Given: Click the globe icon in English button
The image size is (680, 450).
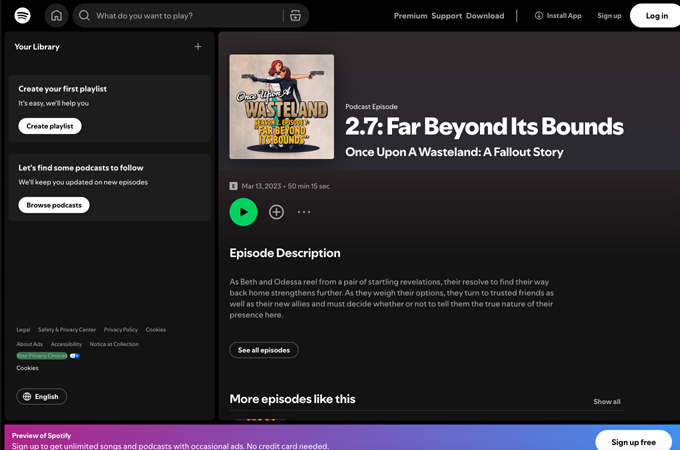Looking at the screenshot, I should [27, 396].
